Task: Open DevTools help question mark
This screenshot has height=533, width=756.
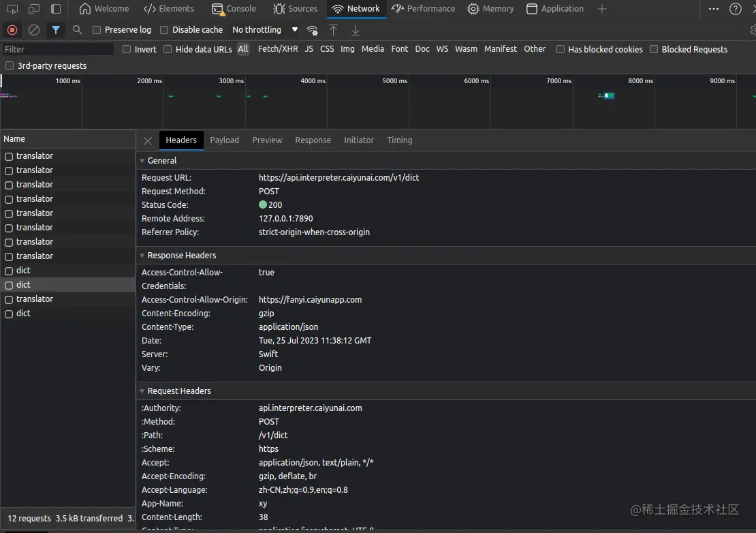Action: click(x=736, y=9)
